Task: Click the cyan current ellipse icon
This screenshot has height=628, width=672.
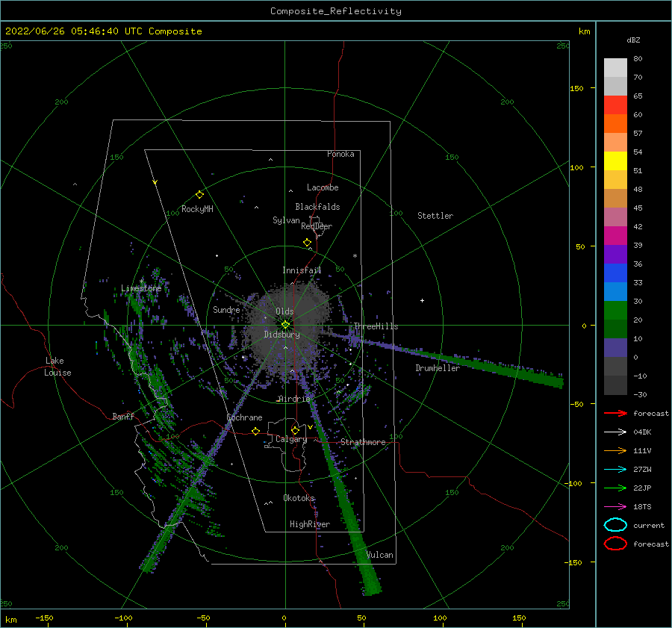Action: click(615, 525)
